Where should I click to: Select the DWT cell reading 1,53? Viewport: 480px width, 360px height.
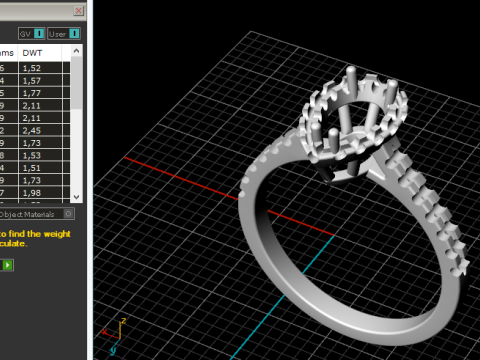(40, 155)
